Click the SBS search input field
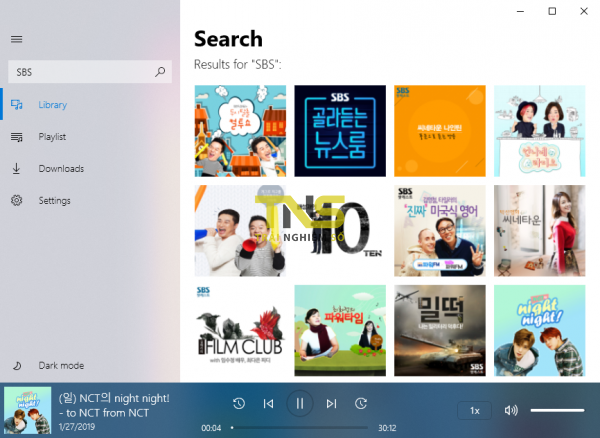The width and height of the screenshot is (600, 438). [90, 72]
